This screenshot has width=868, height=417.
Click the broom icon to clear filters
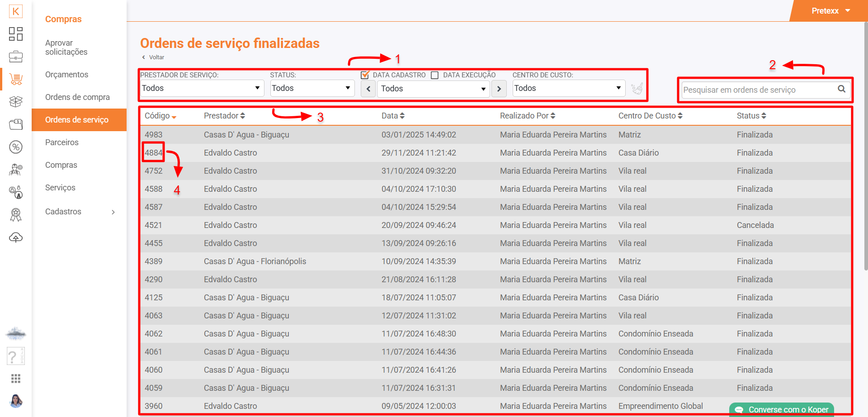click(x=637, y=89)
